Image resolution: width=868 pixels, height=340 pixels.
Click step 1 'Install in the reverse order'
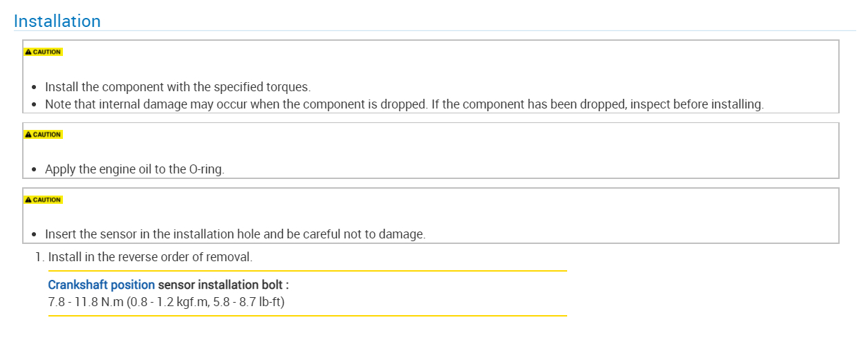click(x=149, y=257)
